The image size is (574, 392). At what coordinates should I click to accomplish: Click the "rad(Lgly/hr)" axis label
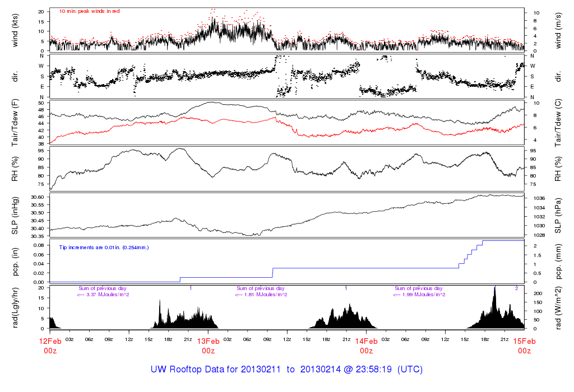pyautogui.click(x=15, y=308)
